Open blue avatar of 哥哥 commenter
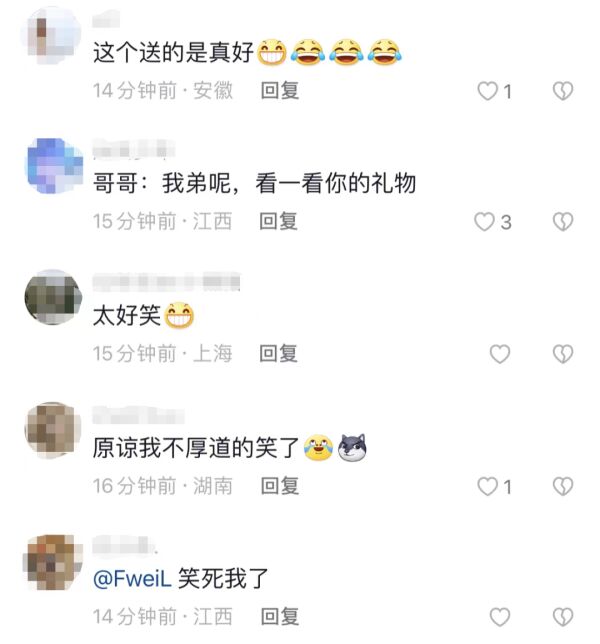Viewport: 600px width, 644px height. [x=55, y=166]
